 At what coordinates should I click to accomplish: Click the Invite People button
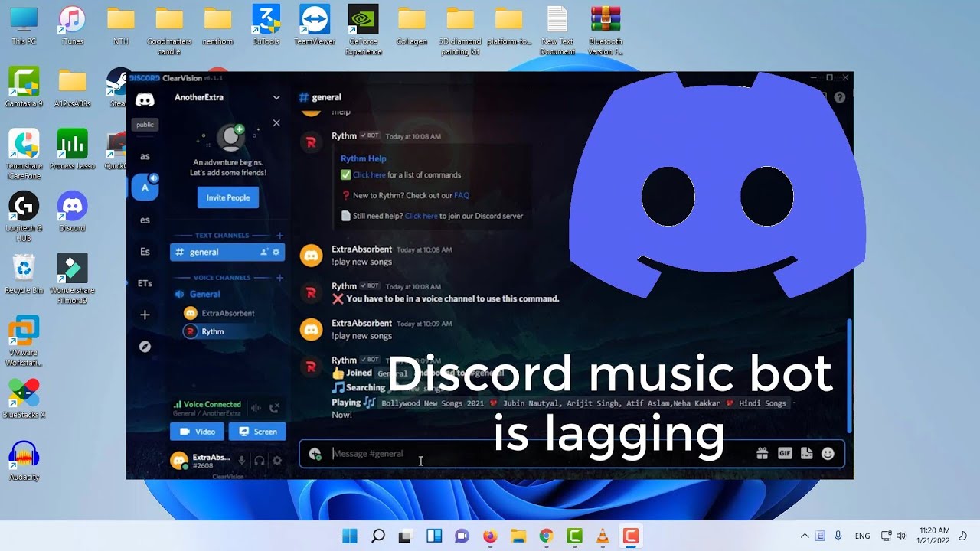click(x=228, y=197)
